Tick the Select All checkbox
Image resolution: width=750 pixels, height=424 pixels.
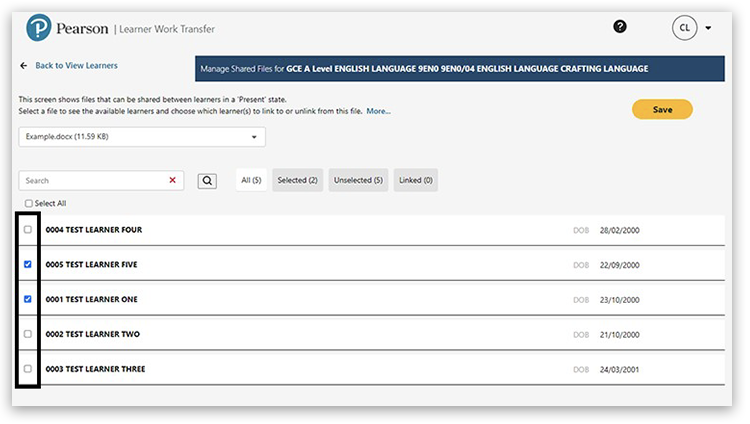[29, 203]
